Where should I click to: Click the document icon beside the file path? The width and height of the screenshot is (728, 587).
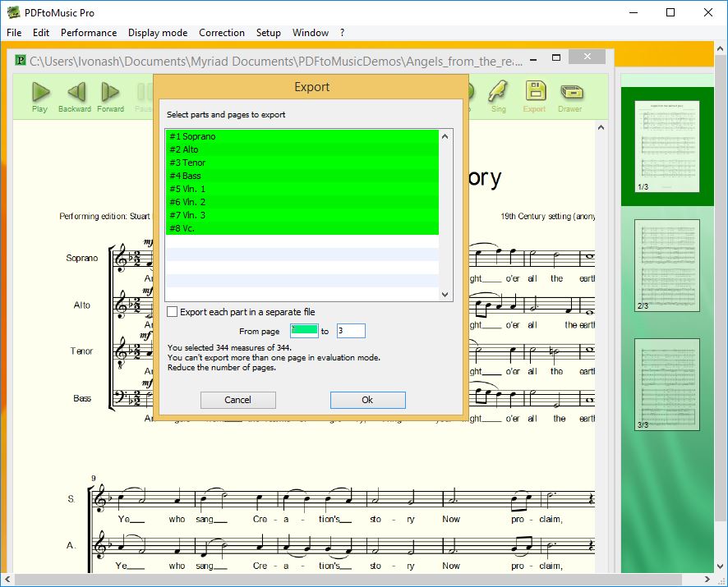[x=21, y=60]
